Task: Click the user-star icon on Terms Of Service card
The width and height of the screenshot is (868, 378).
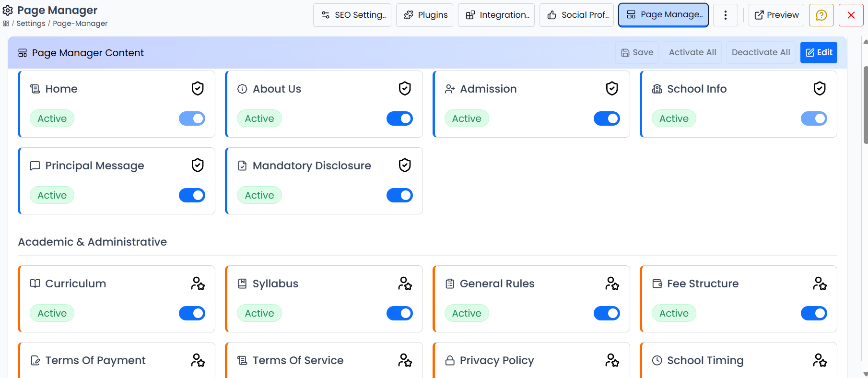Action: tap(405, 360)
